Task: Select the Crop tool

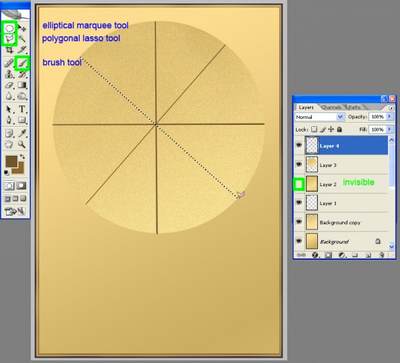Action: 9,50
